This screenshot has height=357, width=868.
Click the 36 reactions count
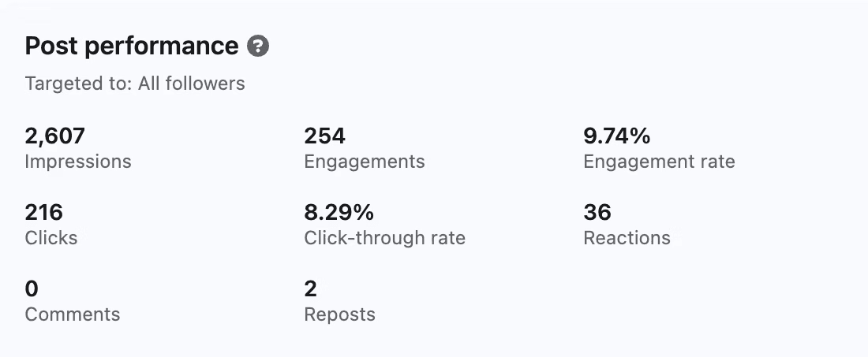point(597,212)
